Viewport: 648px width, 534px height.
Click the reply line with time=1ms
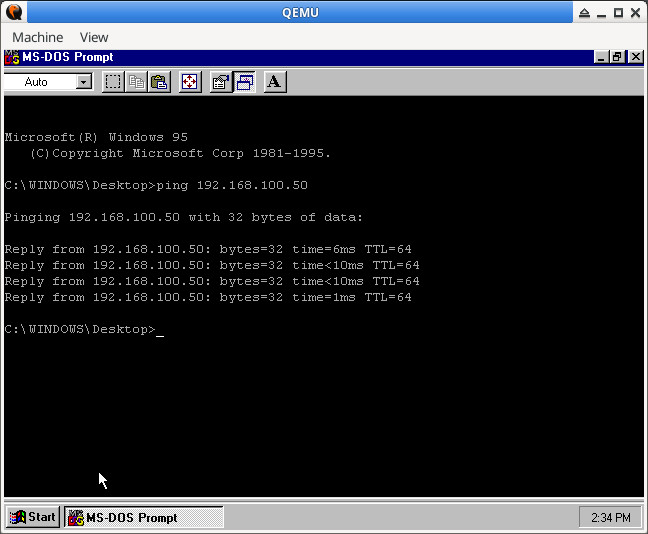pos(208,297)
